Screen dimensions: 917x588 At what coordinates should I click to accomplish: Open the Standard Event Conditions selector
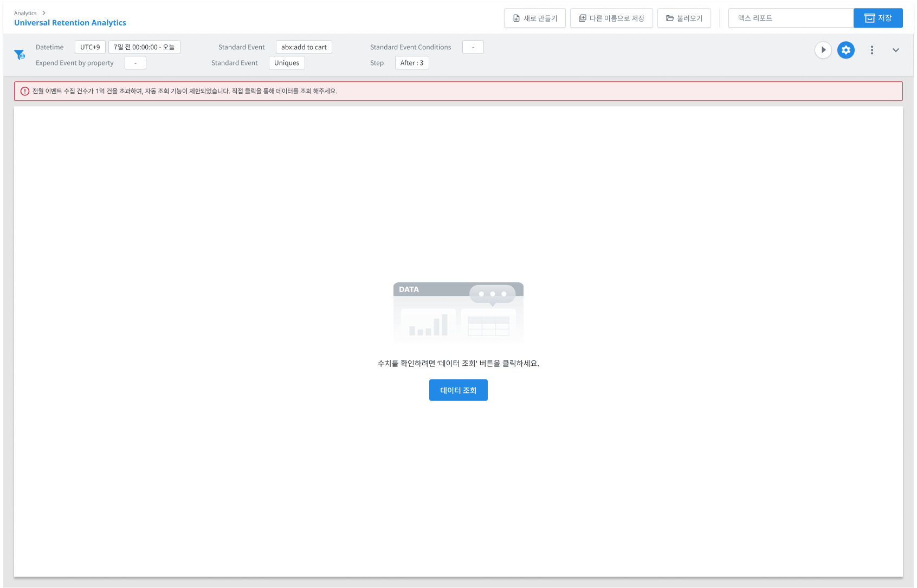coord(473,47)
